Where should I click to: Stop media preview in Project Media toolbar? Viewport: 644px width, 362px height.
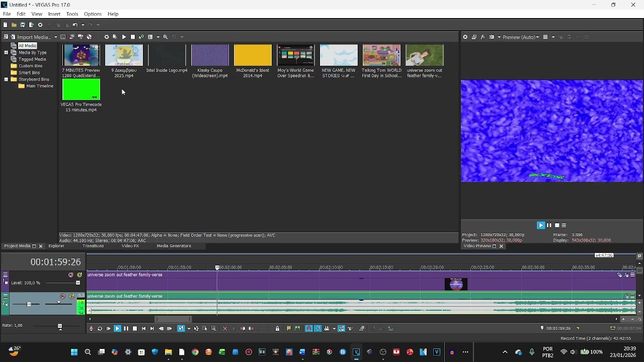click(133, 37)
